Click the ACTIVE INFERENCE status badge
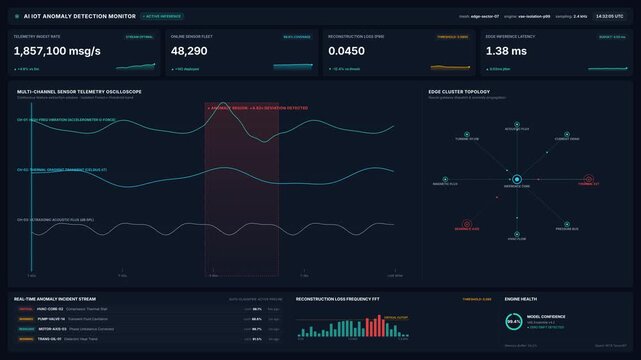This screenshot has width=641, height=360. click(x=162, y=16)
